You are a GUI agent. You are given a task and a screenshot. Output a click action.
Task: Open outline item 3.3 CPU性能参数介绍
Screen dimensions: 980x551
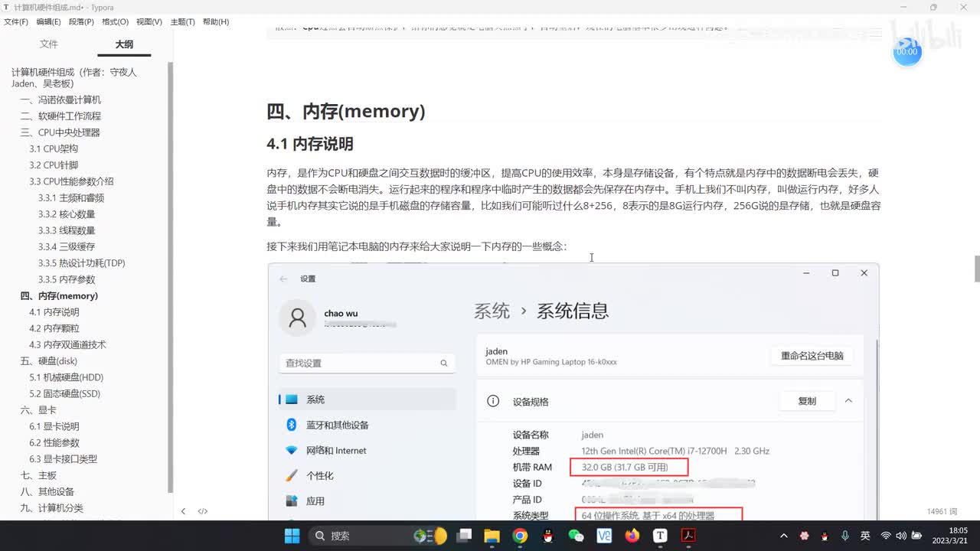click(71, 181)
